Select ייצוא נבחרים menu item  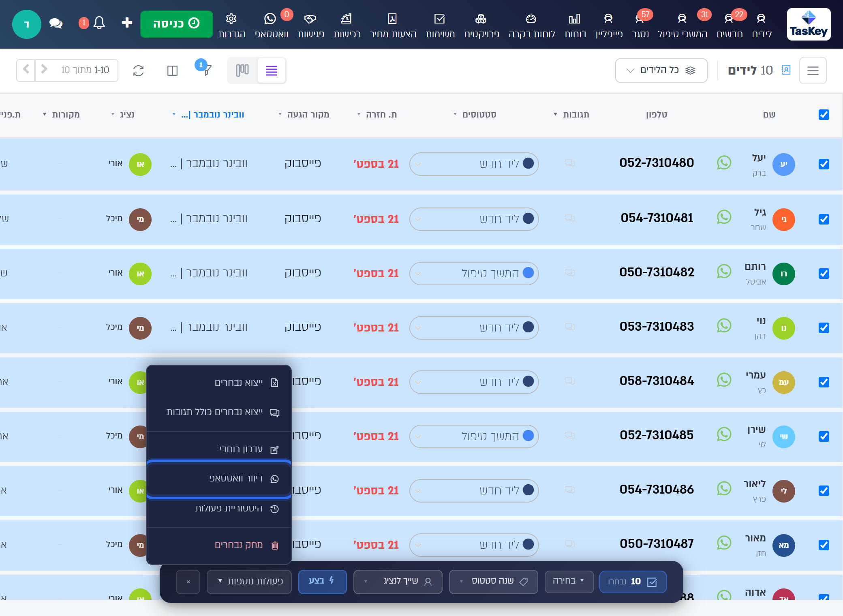coord(219,383)
